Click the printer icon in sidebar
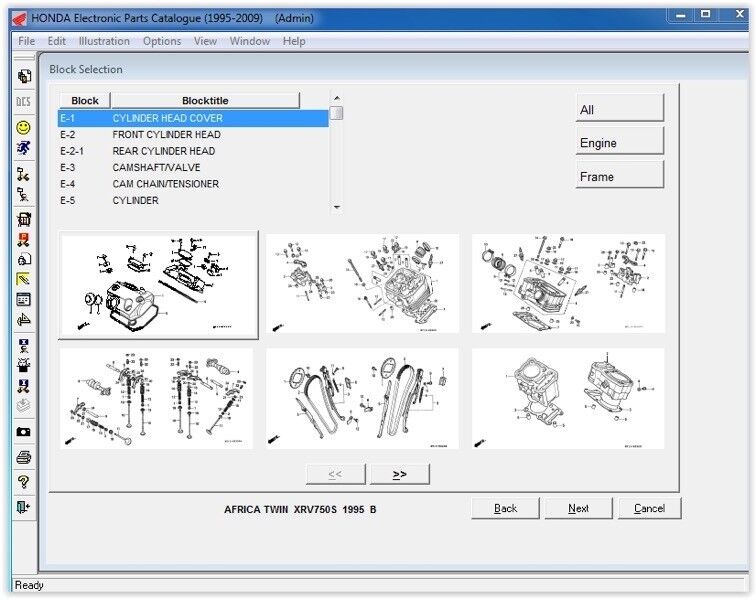The image size is (756, 599). pyautogui.click(x=24, y=457)
